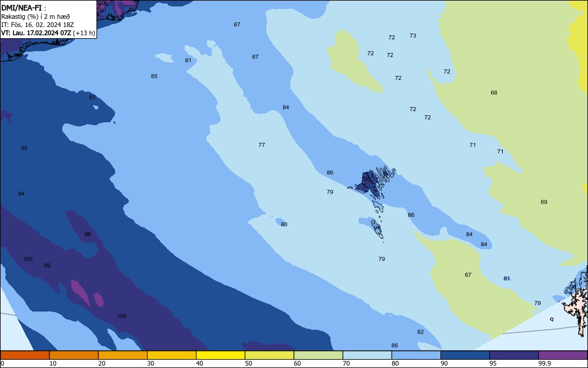Screen dimensions: 588x368
Task: Click the 'IT: Fös. 16. 02. 2024 18Z' line
Action: coord(37,25)
